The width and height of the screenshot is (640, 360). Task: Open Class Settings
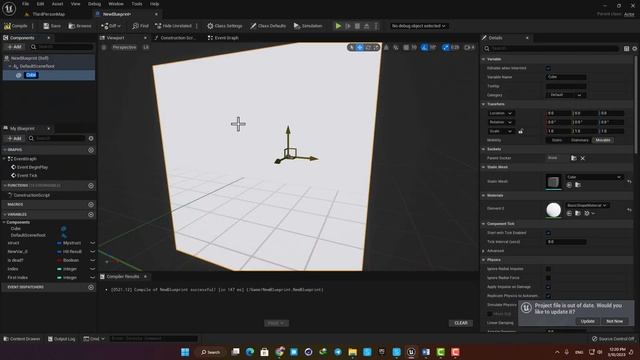pyautogui.click(x=224, y=26)
